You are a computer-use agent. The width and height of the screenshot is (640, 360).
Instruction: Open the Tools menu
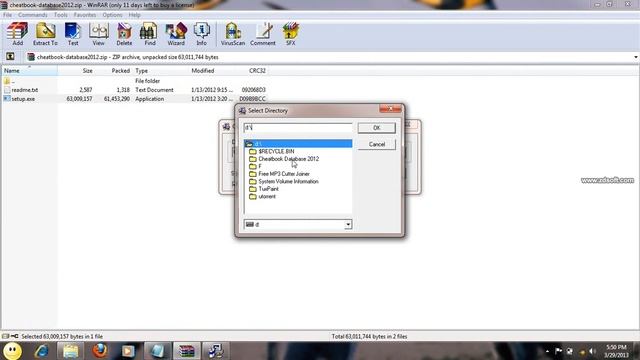tap(60, 15)
